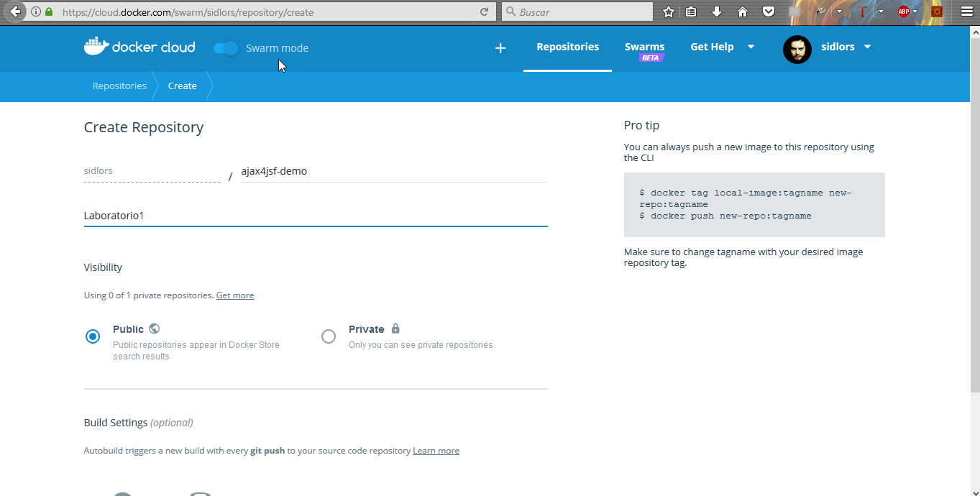Viewport: 980px width, 496px height.
Task: Open the downloads arrow icon
Action: click(716, 12)
